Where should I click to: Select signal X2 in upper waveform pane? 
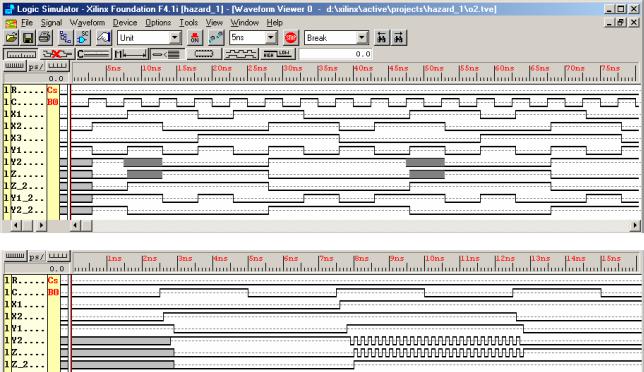[27, 126]
